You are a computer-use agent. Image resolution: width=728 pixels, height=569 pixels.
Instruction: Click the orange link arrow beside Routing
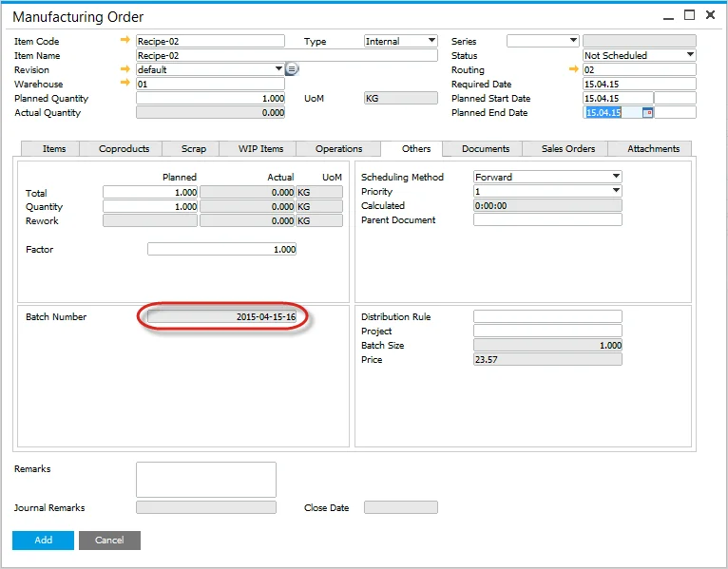(x=573, y=69)
